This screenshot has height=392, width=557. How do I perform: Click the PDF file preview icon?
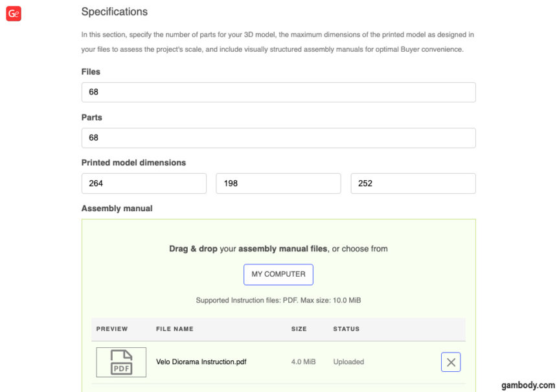point(120,362)
